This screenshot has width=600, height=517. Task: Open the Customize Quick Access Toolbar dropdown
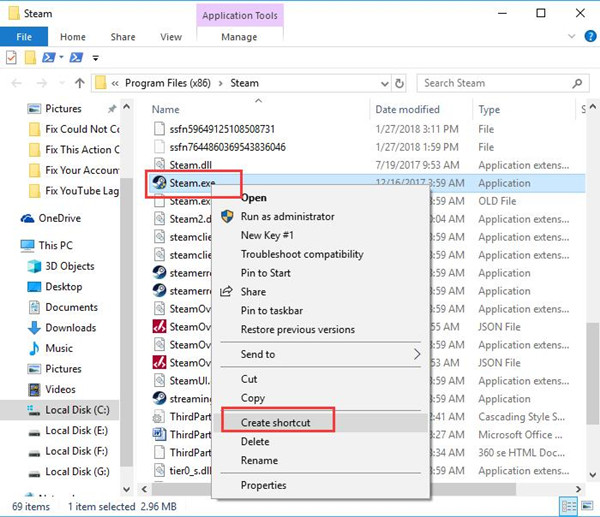(x=96, y=58)
